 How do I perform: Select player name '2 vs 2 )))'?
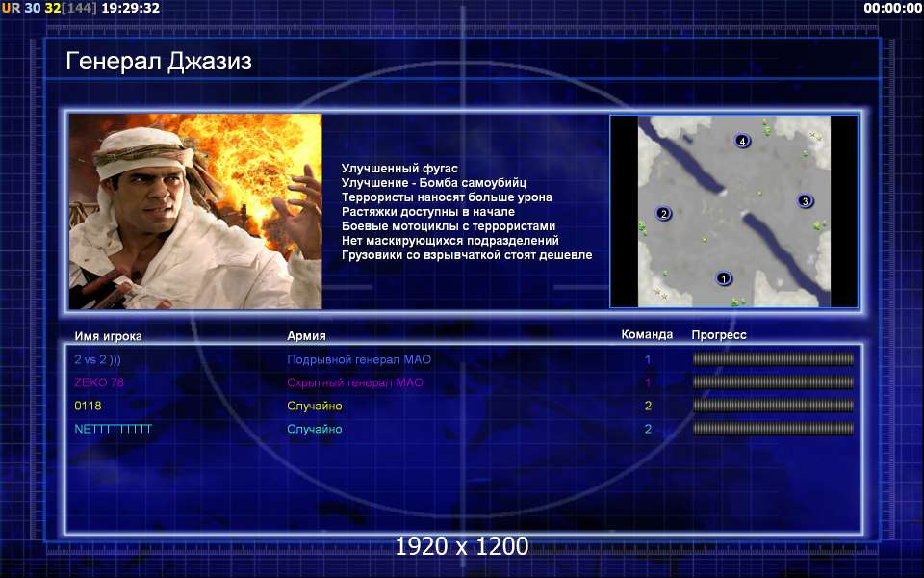point(97,359)
